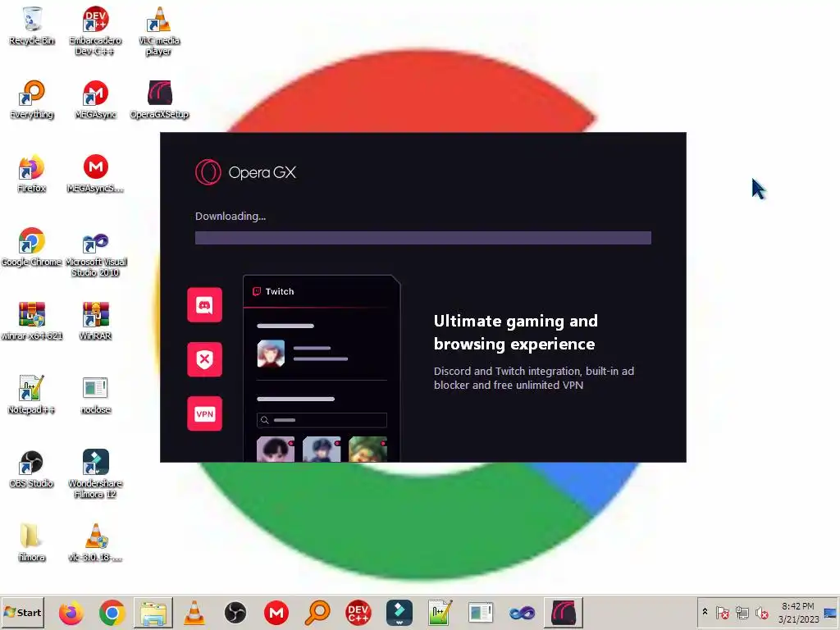Select the Firefox desktop shortcut
This screenshot has height=630, width=840.
point(32,174)
